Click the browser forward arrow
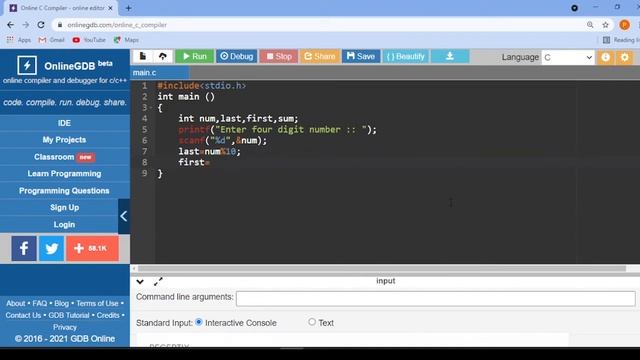640x360 pixels. [26, 25]
